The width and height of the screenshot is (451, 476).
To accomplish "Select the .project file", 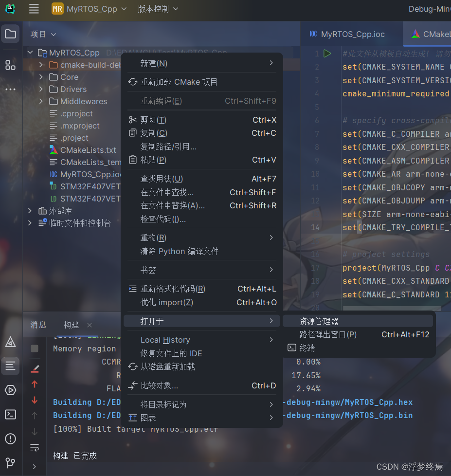I will [69, 138].
